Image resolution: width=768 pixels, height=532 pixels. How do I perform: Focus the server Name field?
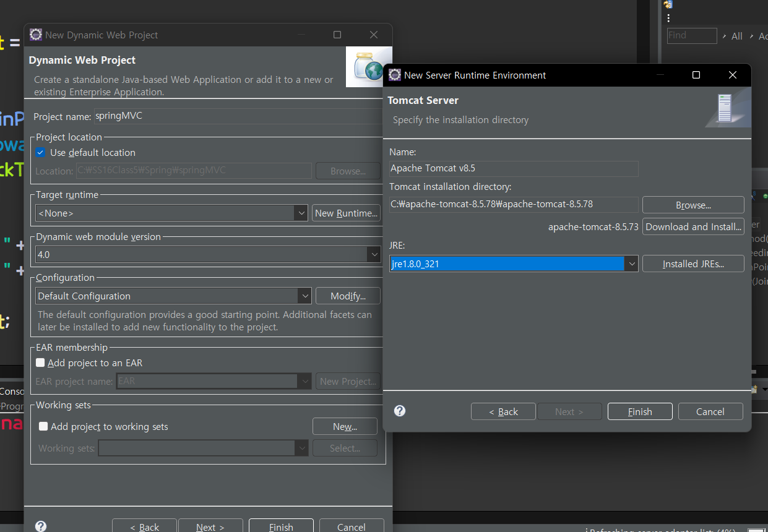coord(514,168)
